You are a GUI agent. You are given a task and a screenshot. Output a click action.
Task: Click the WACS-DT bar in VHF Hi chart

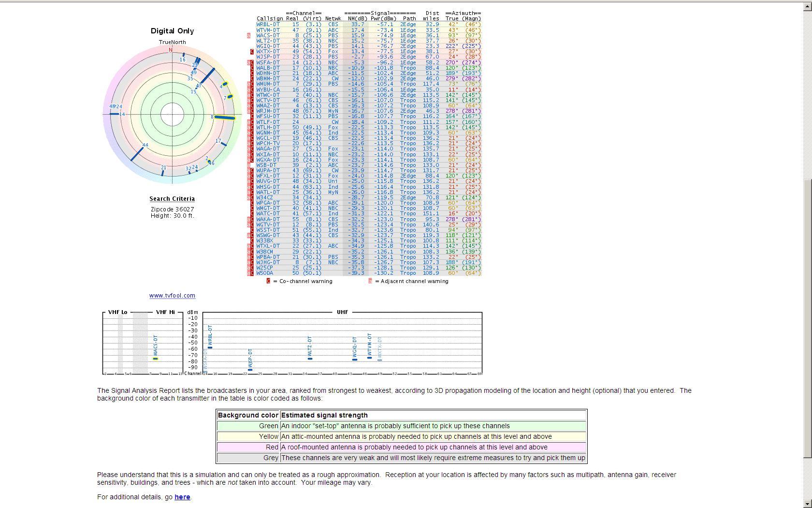click(x=156, y=359)
